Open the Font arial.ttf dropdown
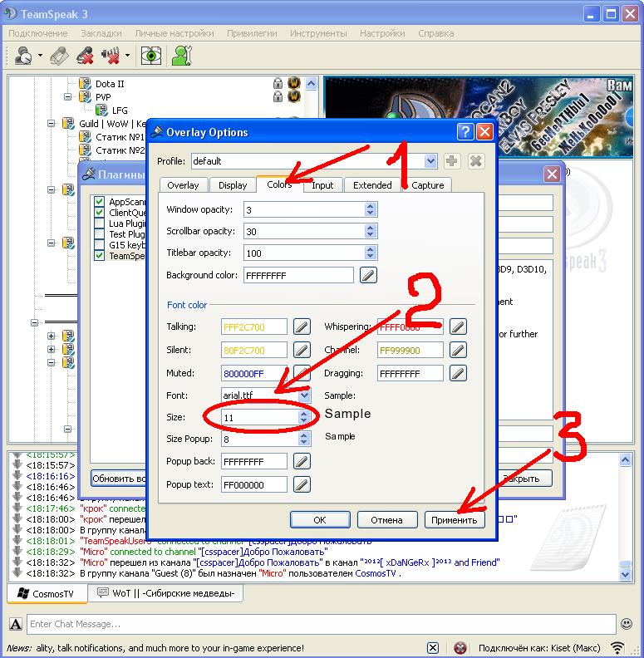 point(304,395)
